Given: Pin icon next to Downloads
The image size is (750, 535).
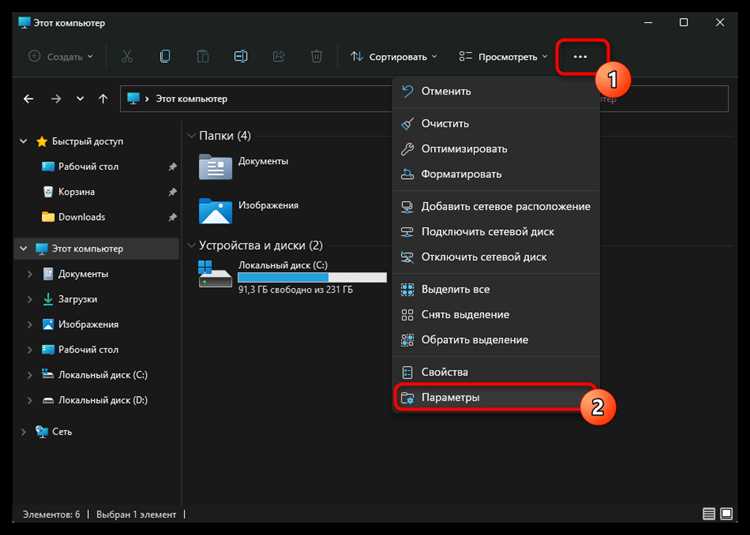Looking at the screenshot, I should pos(173,217).
